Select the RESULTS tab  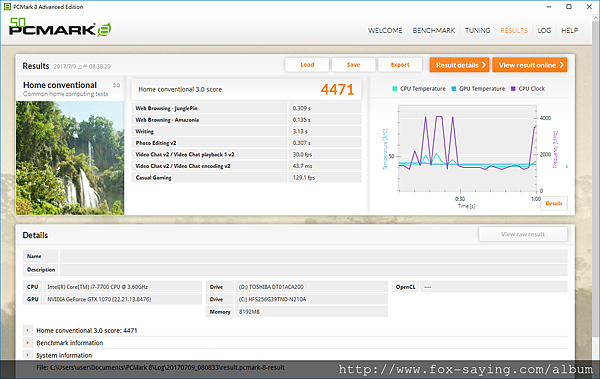point(514,30)
